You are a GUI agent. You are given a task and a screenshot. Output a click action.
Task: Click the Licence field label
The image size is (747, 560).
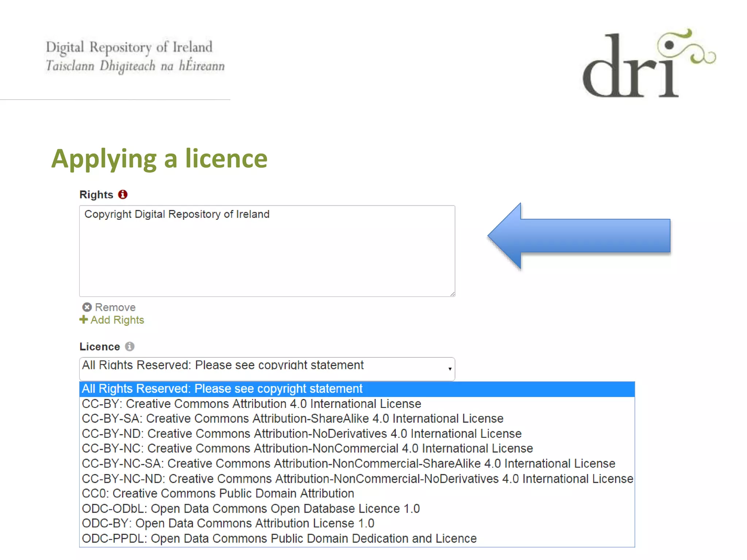click(x=100, y=347)
